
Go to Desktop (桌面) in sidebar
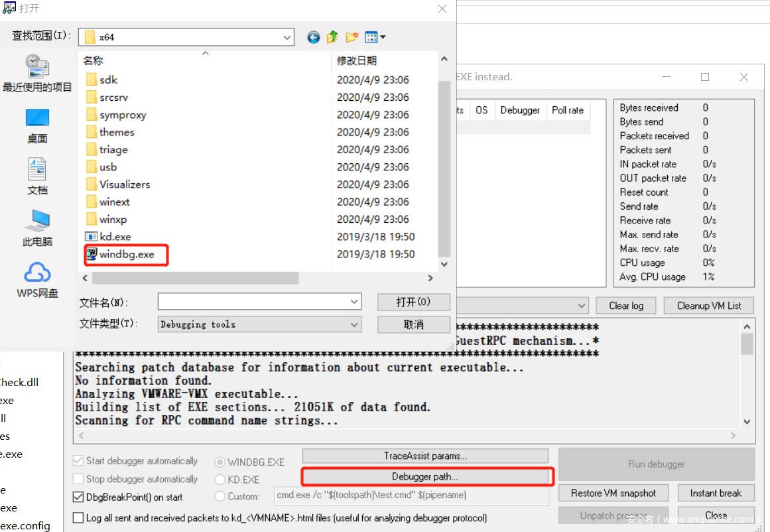tap(37, 126)
